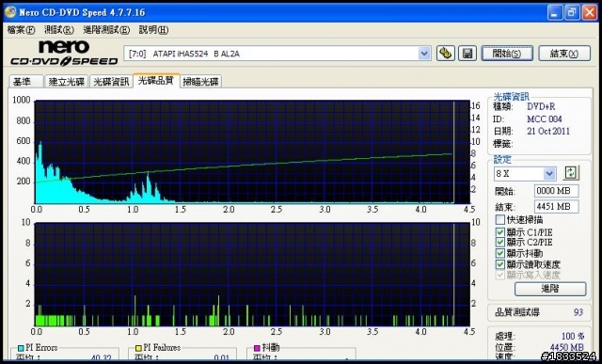Click the magenta jitter legend square
Viewport: 602px width, 364px height.
[x=257, y=348]
